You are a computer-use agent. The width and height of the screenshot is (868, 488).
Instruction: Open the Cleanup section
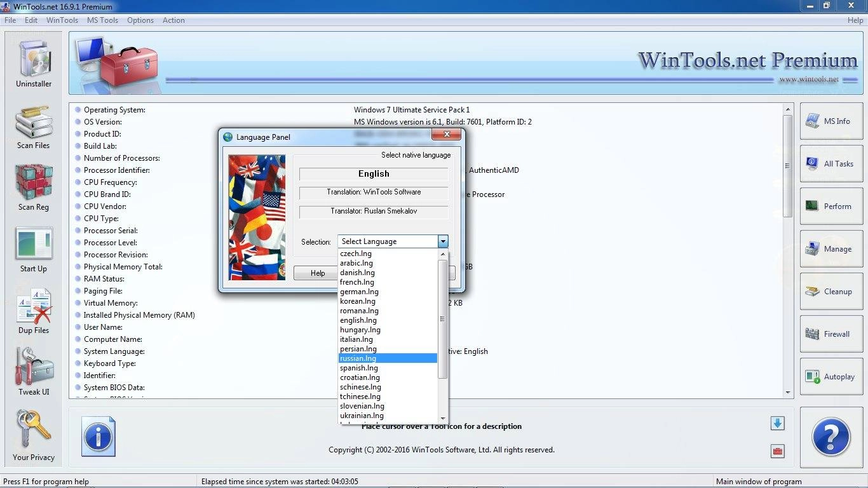coord(831,292)
